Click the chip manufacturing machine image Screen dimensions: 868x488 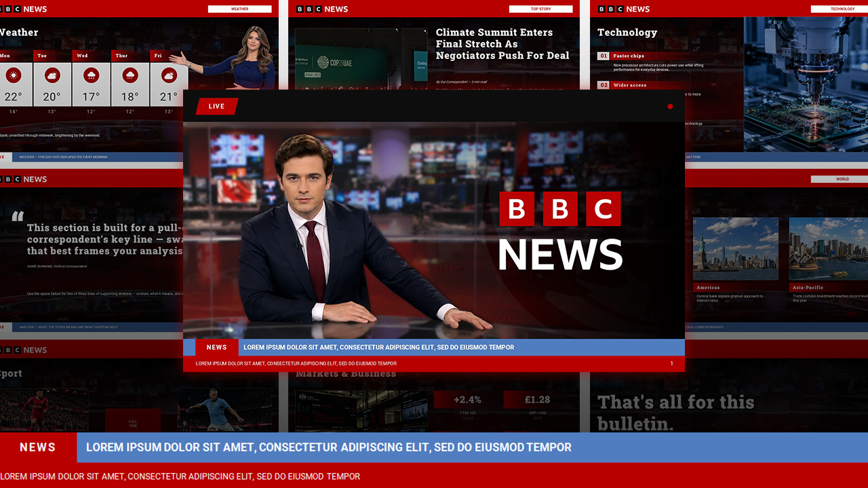pyautogui.click(x=806, y=84)
